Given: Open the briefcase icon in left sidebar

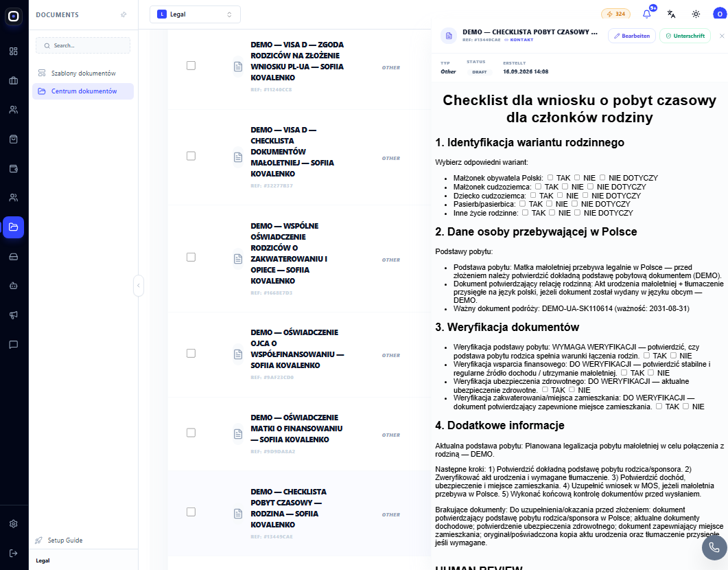Looking at the screenshot, I should pos(14,80).
